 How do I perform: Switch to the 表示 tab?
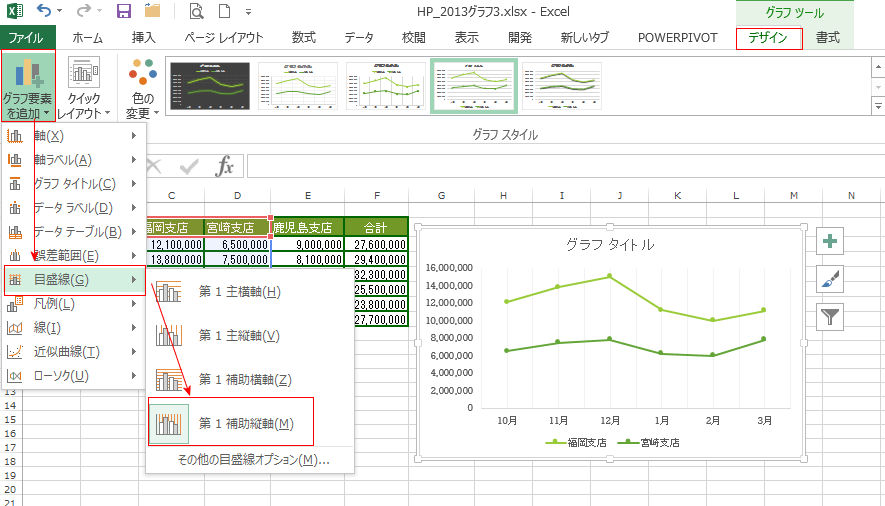click(x=467, y=38)
